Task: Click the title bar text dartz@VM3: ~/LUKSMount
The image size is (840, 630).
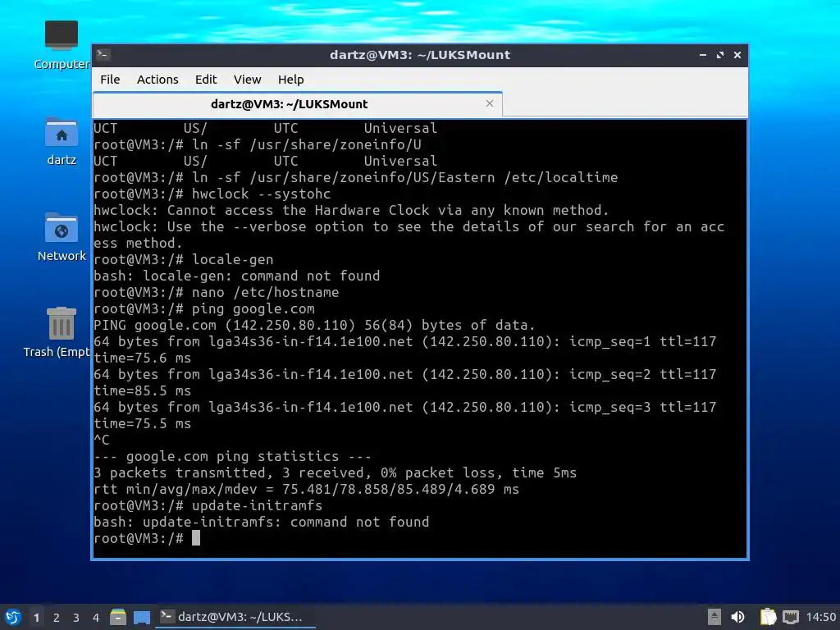Action: coord(420,55)
